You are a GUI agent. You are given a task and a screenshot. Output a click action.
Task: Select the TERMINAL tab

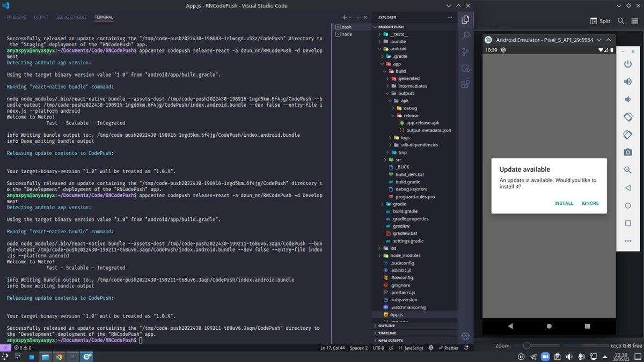click(104, 17)
